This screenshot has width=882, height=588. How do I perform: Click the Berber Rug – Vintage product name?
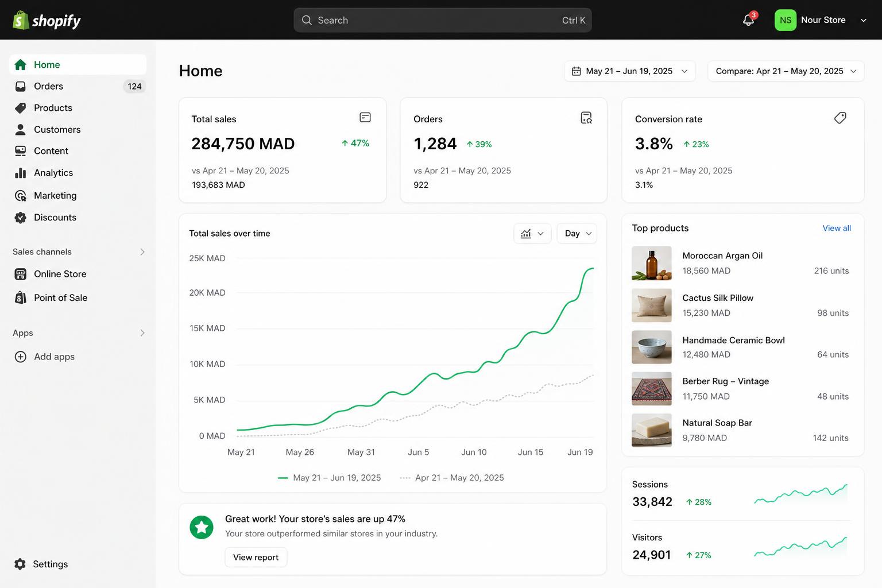point(725,381)
